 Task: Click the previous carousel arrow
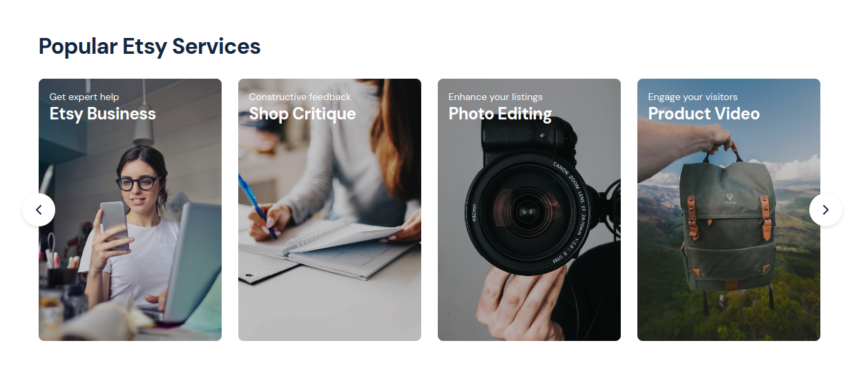click(39, 210)
